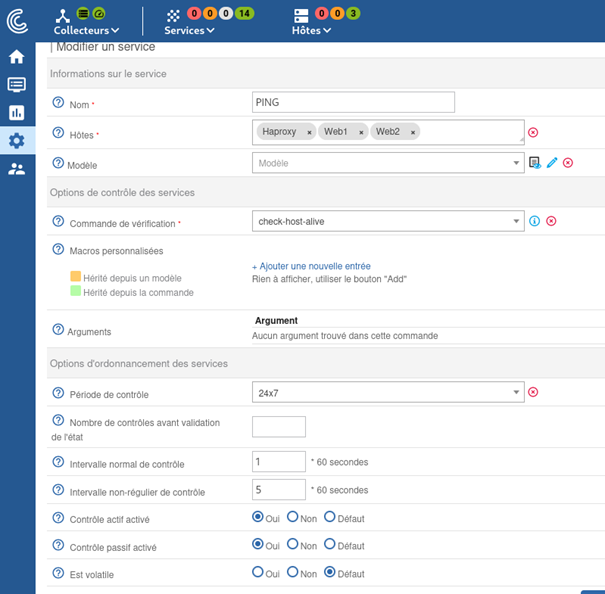Click help icon next to Nom
Image resolution: width=605 pixels, height=594 pixels.
(58, 103)
